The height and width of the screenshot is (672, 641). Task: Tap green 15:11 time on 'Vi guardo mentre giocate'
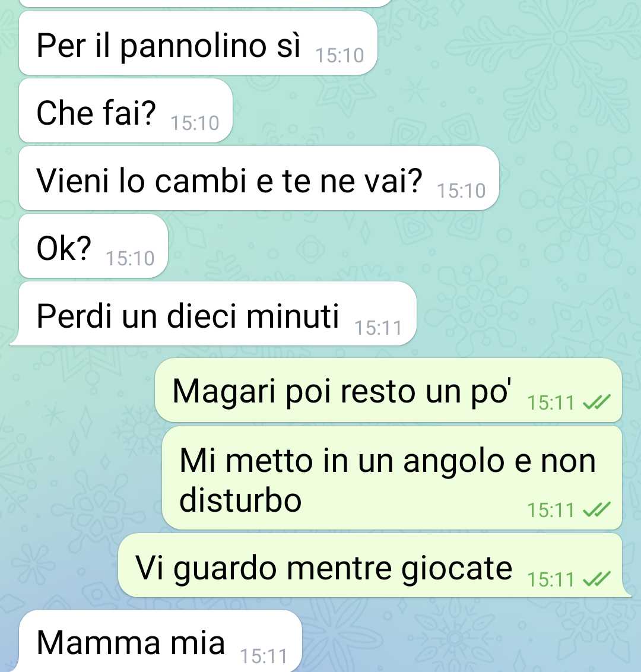[x=551, y=579]
